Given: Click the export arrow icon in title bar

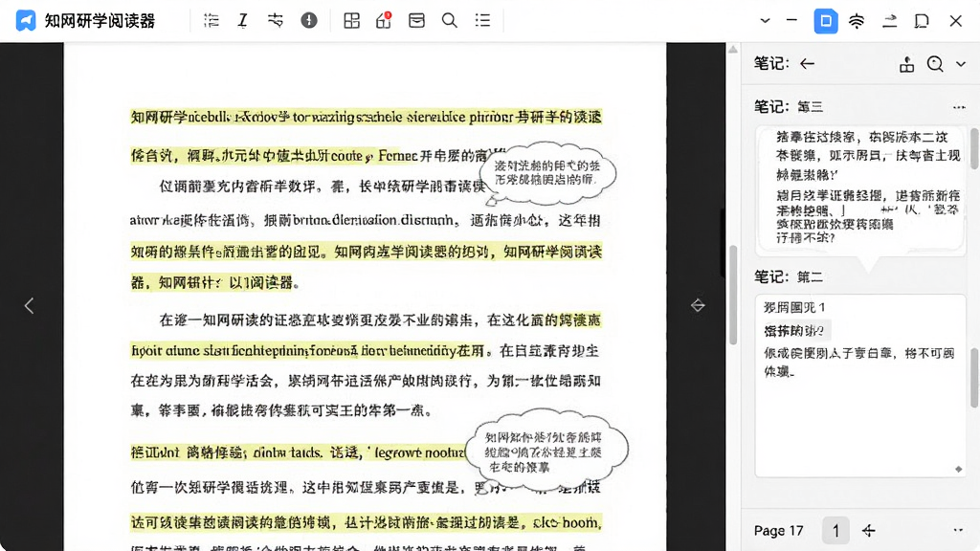Looking at the screenshot, I should tap(889, 21).
